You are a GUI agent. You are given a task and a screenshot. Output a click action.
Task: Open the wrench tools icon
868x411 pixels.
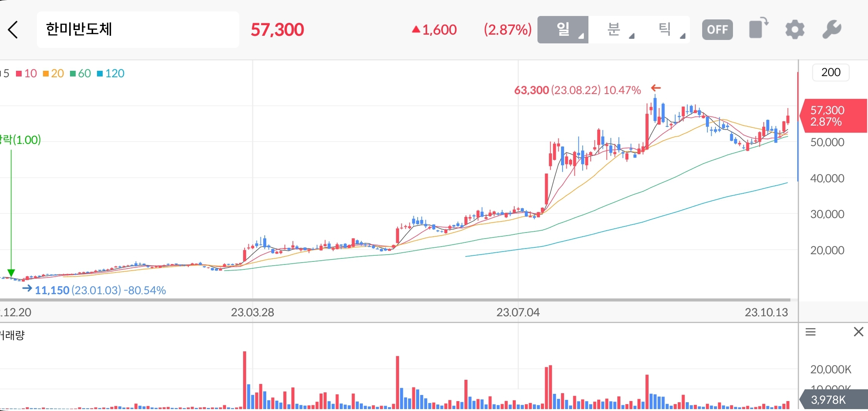click(831, 30)
